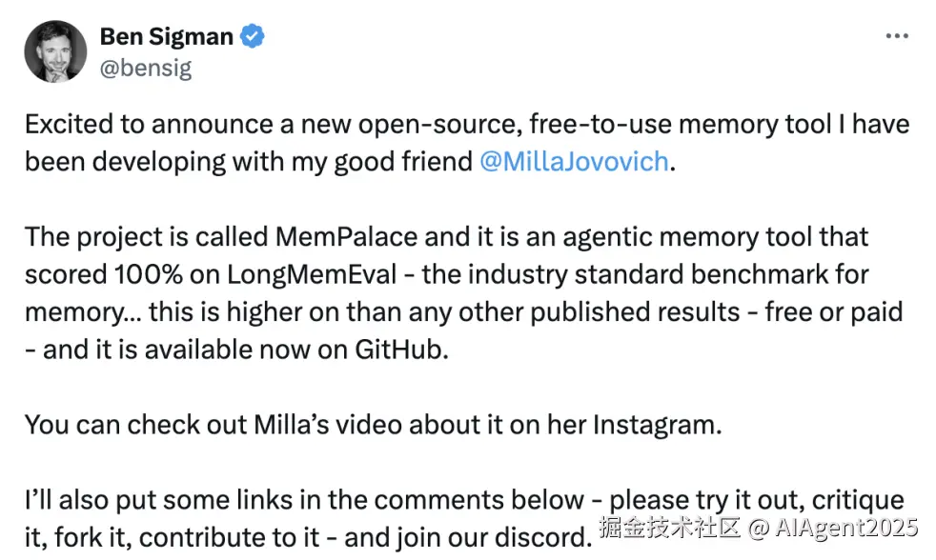This screenshot has height=560, width=936.
Task: Click the Ben Sigman display name
Action: click(166, 37)
